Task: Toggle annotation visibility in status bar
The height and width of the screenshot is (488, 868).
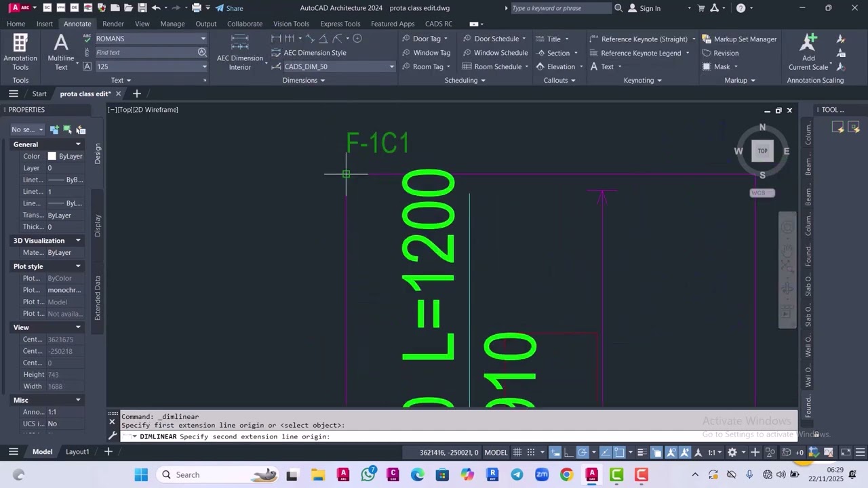Action: coord(671,452)
